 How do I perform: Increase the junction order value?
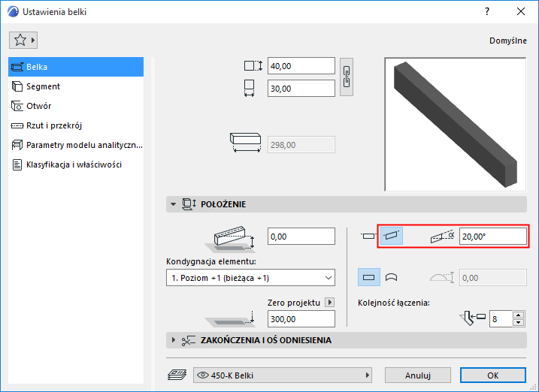coord(519,315)
